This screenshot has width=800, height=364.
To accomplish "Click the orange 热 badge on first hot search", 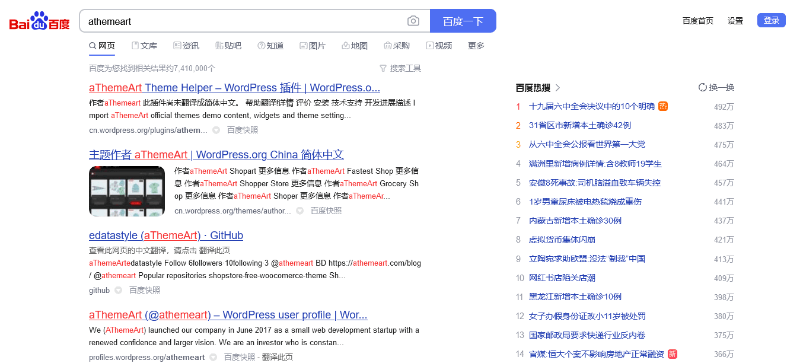I will click(x=663, y=106).
